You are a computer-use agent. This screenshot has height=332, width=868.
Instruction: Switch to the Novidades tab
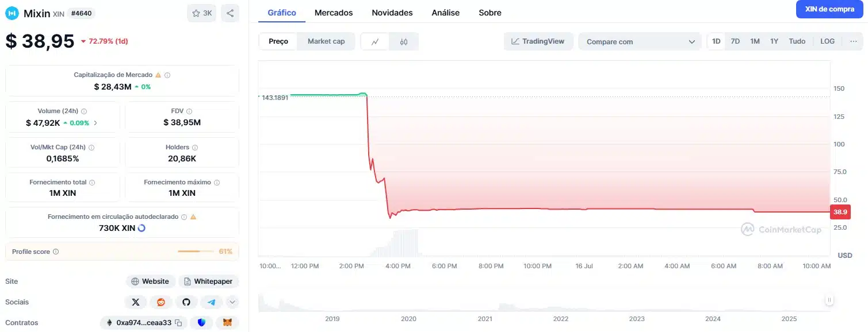392,13
